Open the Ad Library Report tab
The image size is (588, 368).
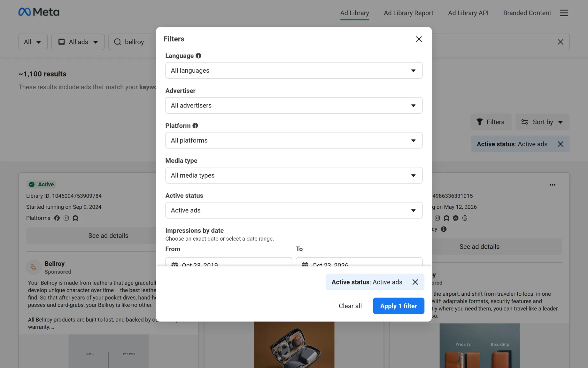pyautogui.click(x=408, y=13)
